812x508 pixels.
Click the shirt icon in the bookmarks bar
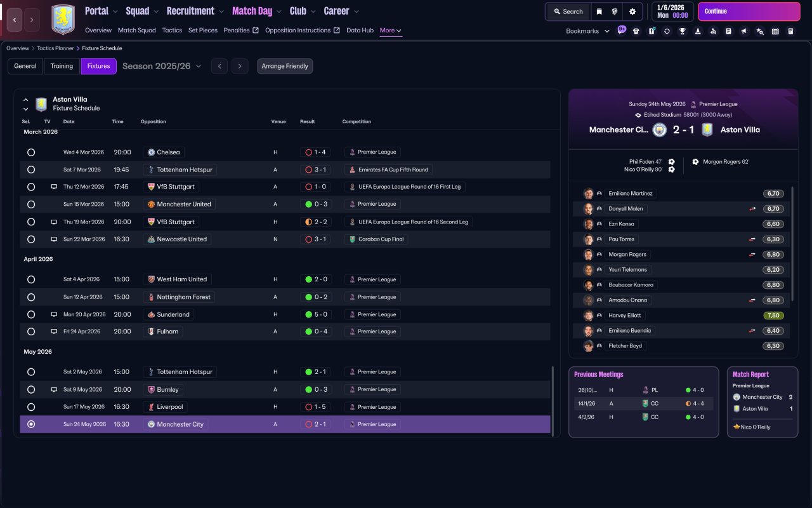point(636,31)
